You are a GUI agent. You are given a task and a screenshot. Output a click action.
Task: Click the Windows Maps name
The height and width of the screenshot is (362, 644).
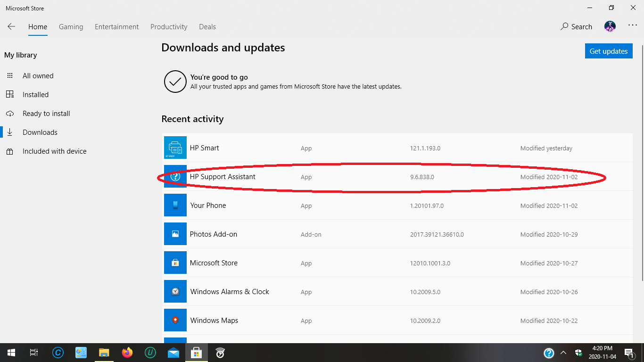(214, 321)
